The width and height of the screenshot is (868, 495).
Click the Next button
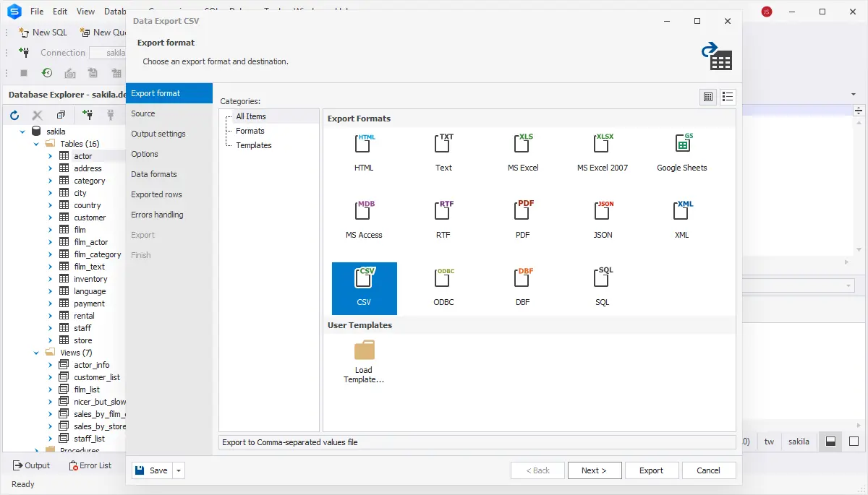(594, 470)
